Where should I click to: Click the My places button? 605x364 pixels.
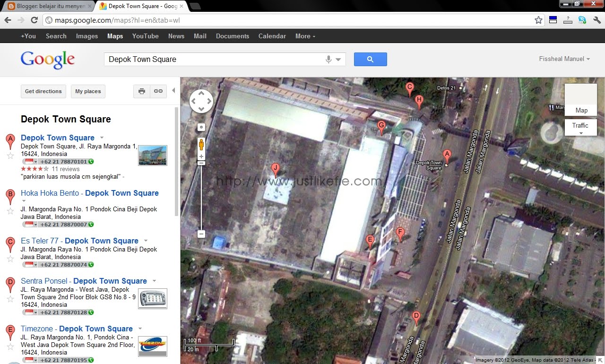tap(88, 91)
